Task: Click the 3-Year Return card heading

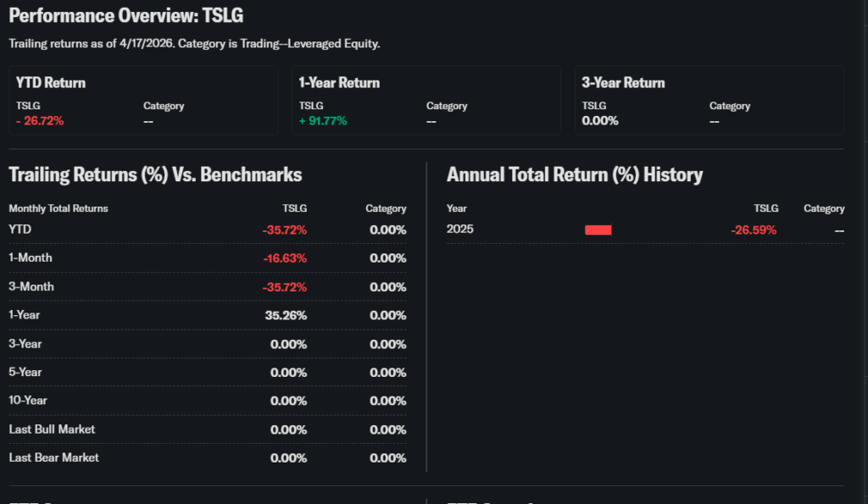Action: point(623,83)
